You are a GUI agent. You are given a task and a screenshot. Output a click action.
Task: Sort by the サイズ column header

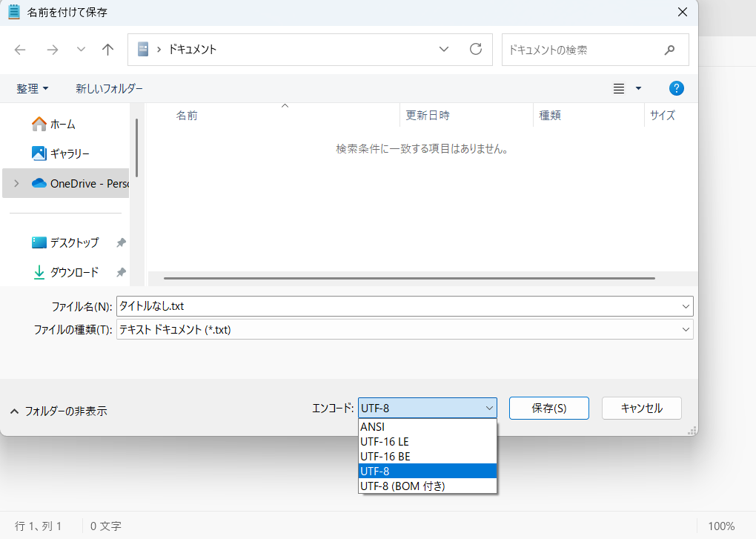tap(662, 115)
